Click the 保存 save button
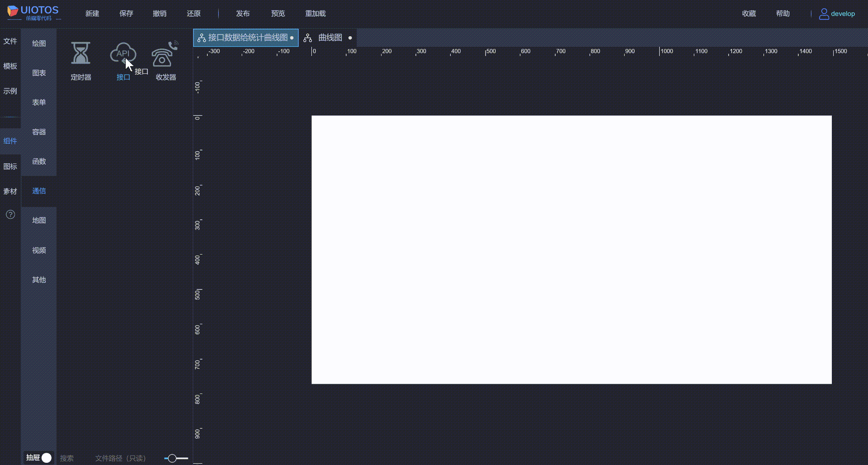 coord(126,13)
